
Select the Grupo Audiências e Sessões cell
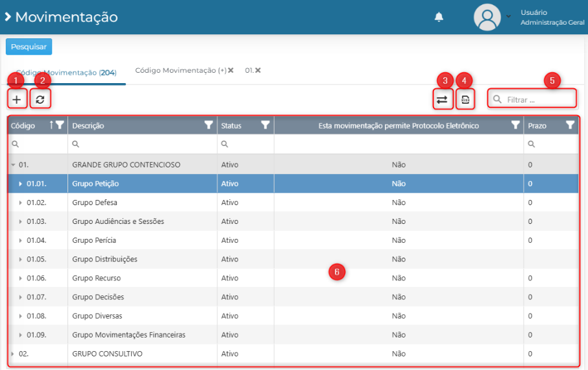point(143,221)
